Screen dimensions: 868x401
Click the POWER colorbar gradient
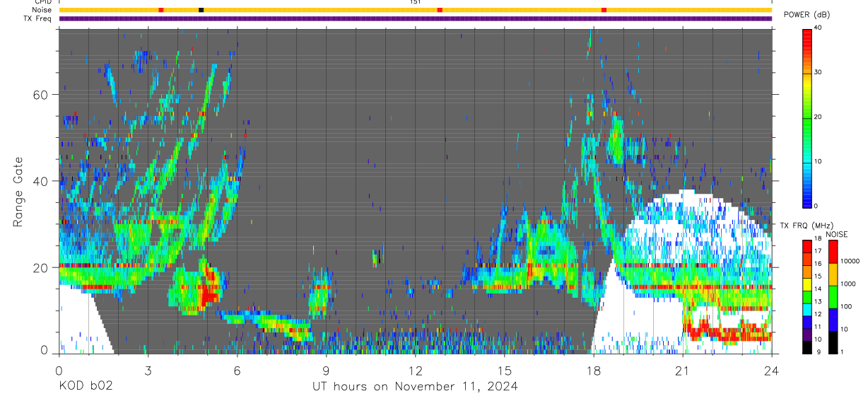pos(807,117)
